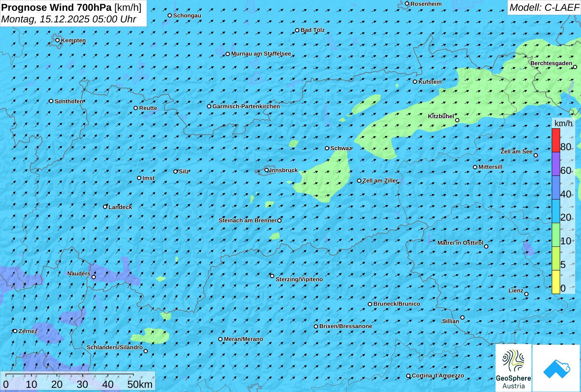Image resolution: width=581 pixels, height=392 pixels.
Task: Click the Nauders town marker
Action: click(94, 277)
